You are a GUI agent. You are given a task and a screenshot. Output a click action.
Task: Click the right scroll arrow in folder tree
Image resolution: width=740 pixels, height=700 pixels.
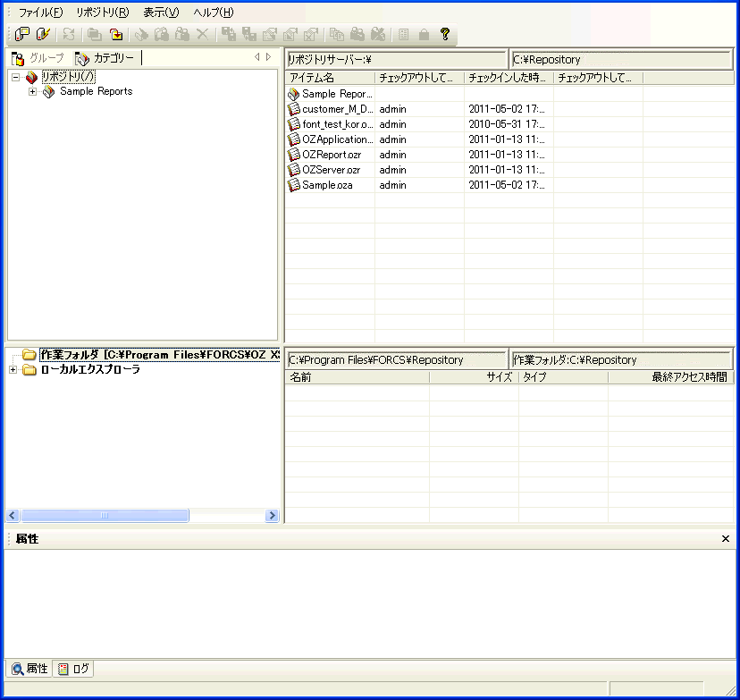coord(272,516)
